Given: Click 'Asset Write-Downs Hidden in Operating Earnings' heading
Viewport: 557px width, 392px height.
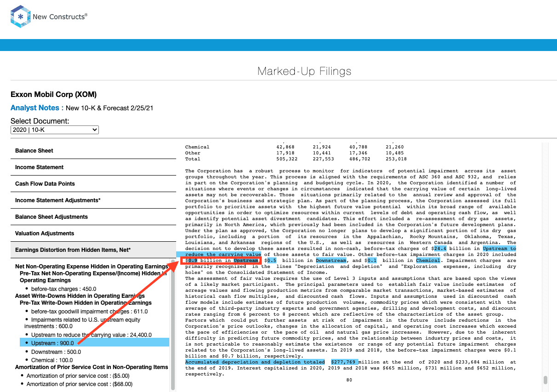Looking at the screenshot, I should coord(80,296).
